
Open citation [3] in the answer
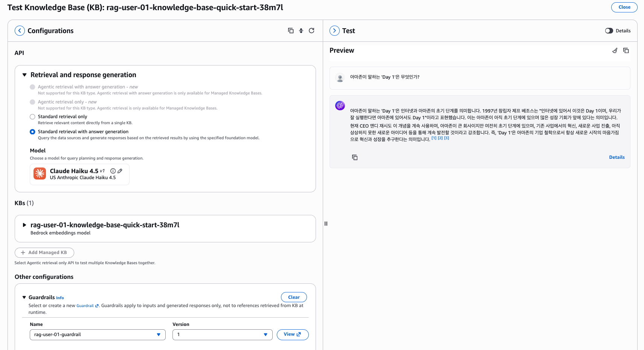click(447, 138)
